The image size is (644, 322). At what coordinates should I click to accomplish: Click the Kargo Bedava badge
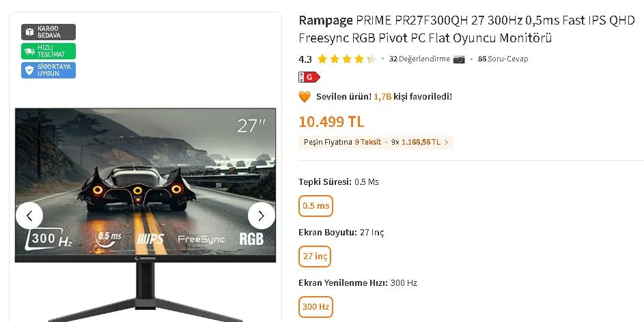(48, 32)
